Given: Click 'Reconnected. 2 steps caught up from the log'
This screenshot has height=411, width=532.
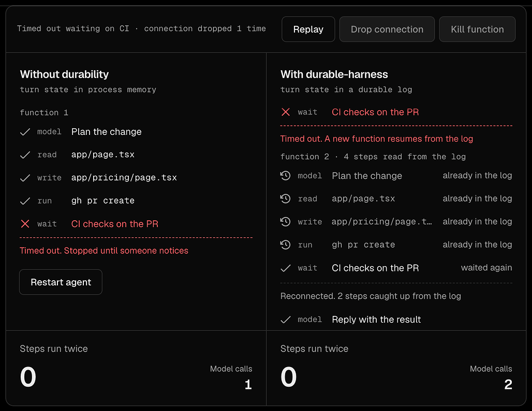Looking at the screenshot, I should coord(371,296).
